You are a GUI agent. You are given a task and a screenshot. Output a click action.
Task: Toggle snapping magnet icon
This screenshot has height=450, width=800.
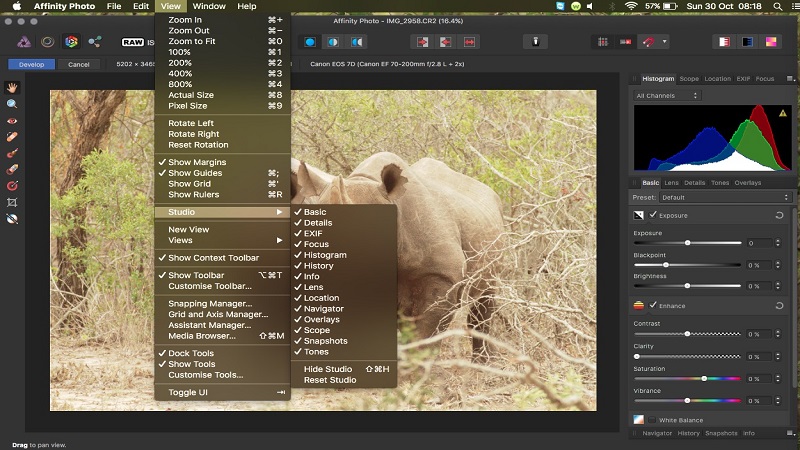tap(648, 42)
